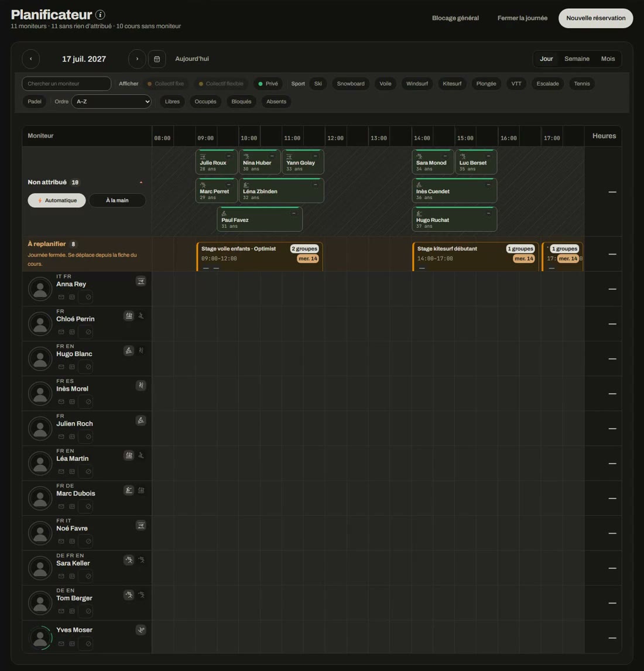This screenshot has height=671, width=644.
Task: Click the envelope icon under Tom Berger
Action: [61, 611]
